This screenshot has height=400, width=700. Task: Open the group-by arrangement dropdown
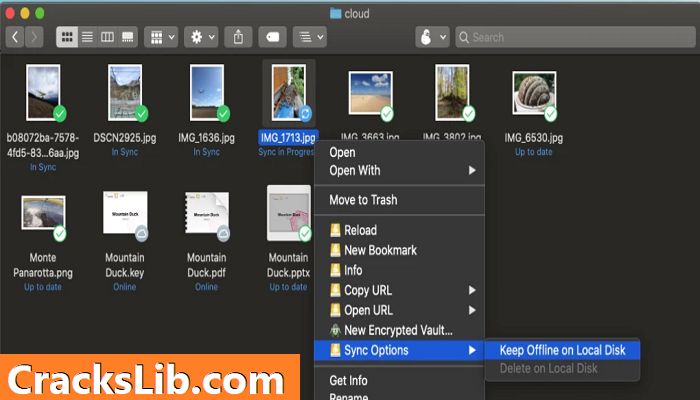click(162, 37)
